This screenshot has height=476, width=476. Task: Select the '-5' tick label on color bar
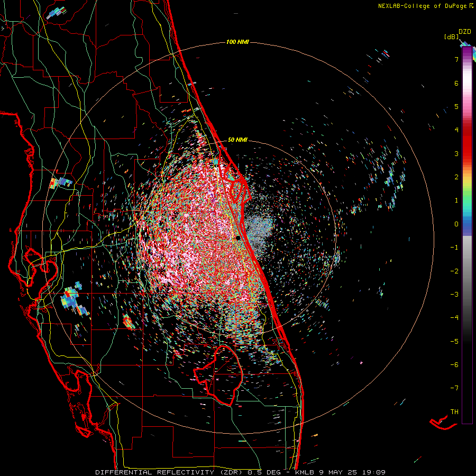pos(454,342)
